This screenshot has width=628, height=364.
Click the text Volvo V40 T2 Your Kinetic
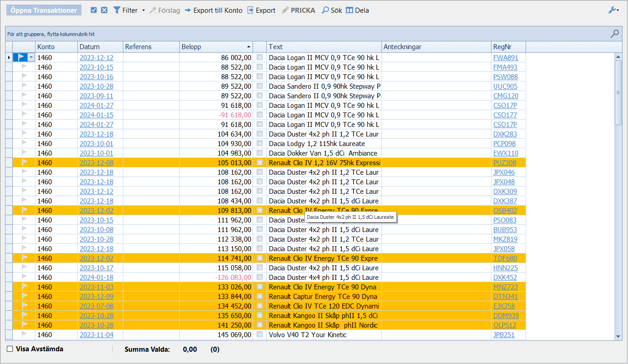click(308, 335)
